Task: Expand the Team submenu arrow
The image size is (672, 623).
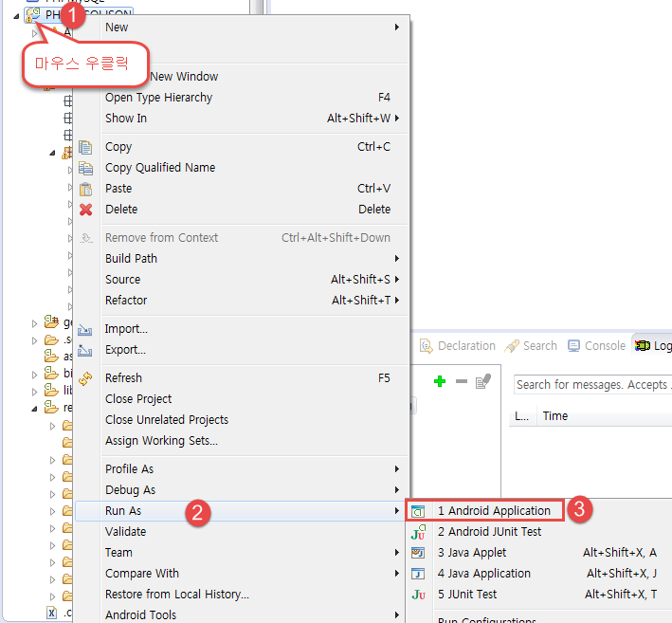Action: [397, 553]
